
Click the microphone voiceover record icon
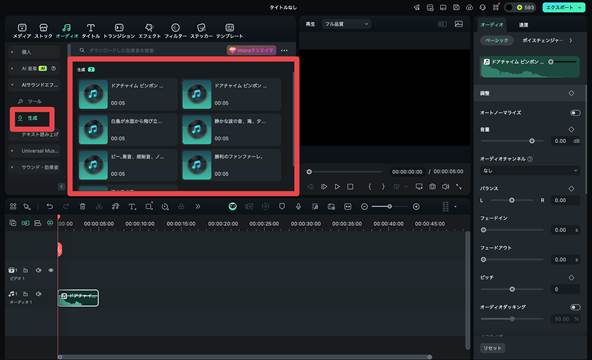(298, 206)
